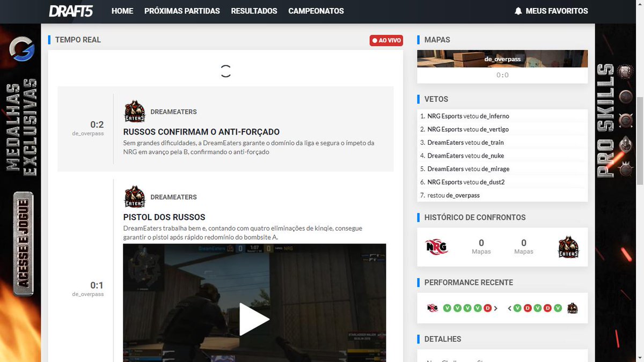Open MEUS FAVORITOS
The height and width of the screenshot is (362, 644).
(557, 11)
